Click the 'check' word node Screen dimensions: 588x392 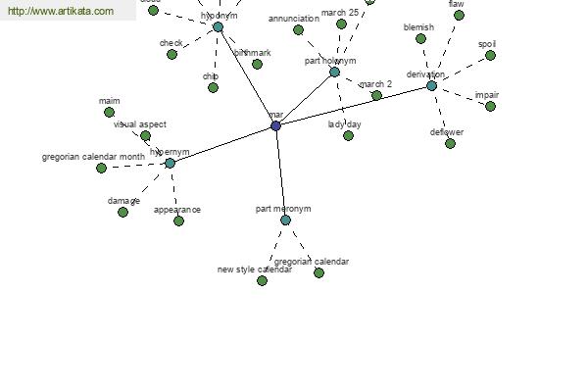[x=171, y=55]
